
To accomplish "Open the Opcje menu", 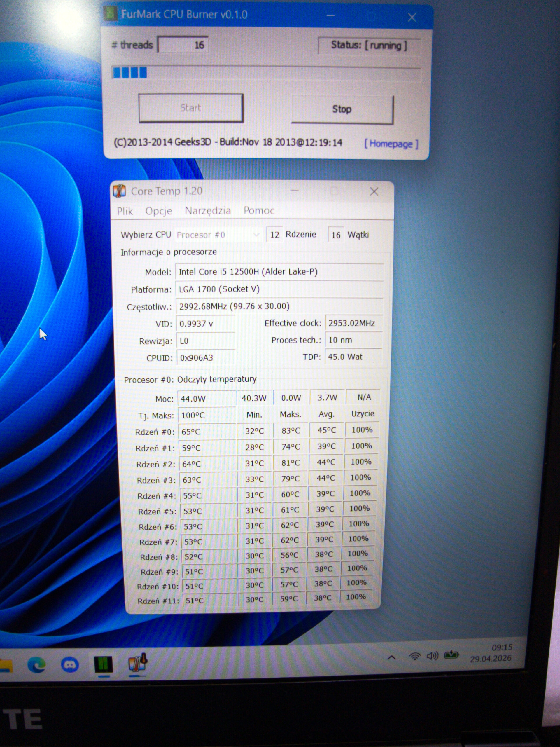I will tap(159, 211).
